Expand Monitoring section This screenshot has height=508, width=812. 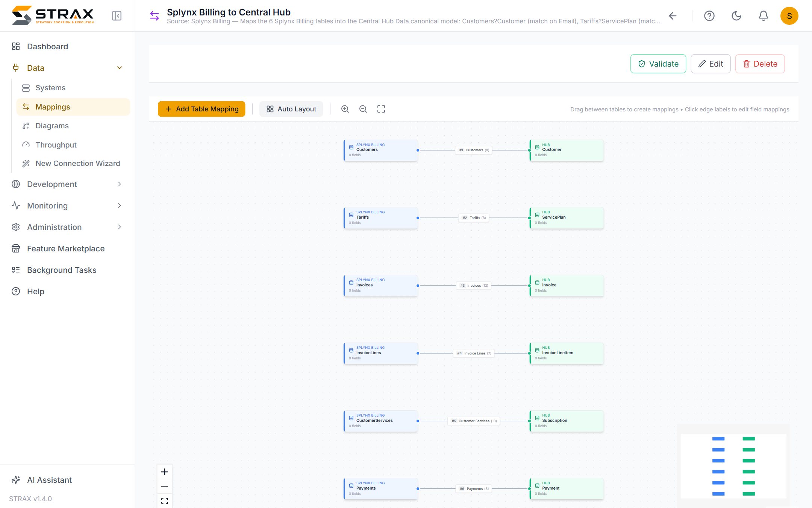68,205
